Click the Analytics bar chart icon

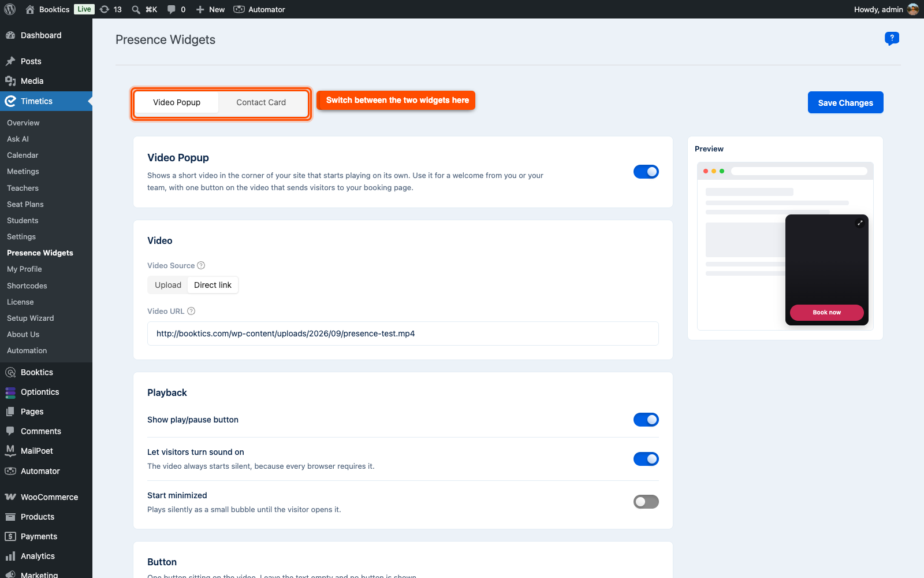(10, 556)
